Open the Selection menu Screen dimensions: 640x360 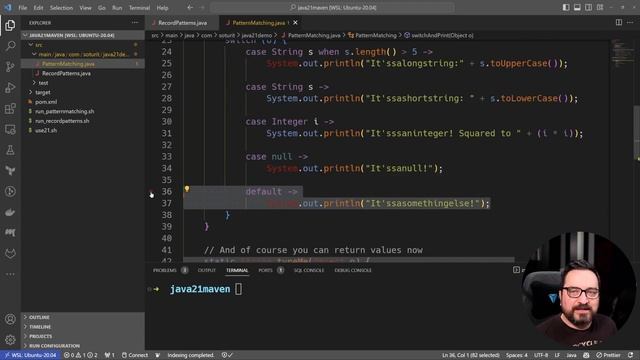61,8
